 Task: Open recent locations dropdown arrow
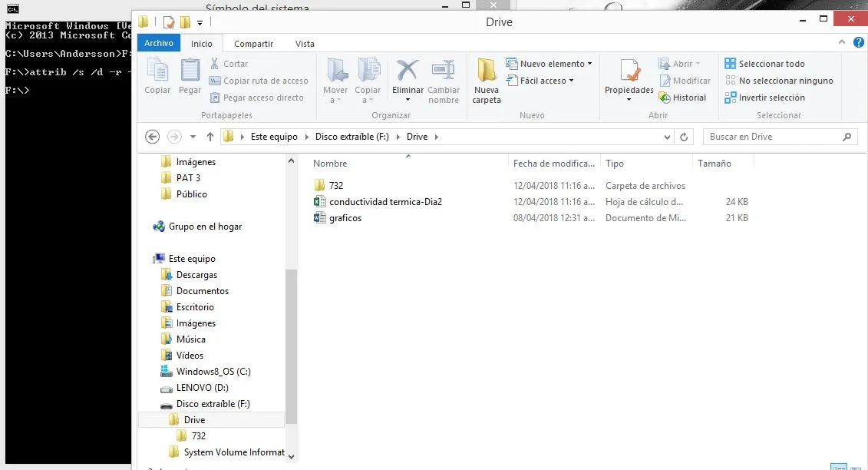coord(193,137)
